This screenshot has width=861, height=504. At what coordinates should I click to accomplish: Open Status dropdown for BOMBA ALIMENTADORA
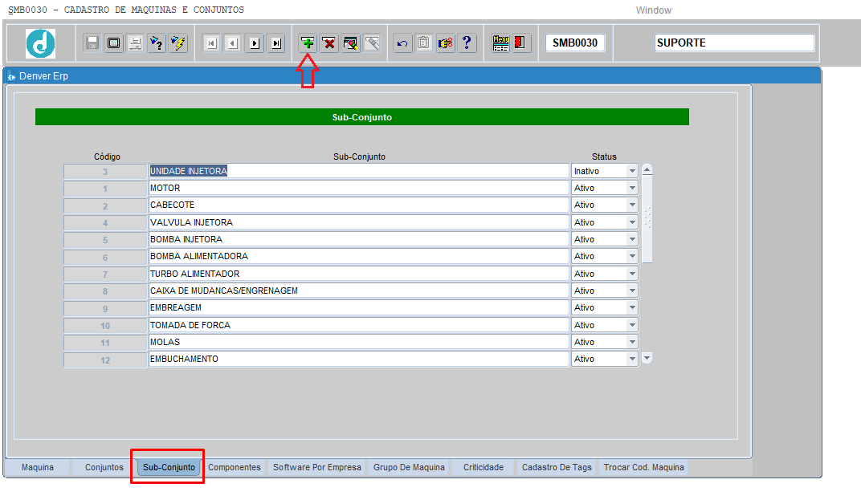632,256
